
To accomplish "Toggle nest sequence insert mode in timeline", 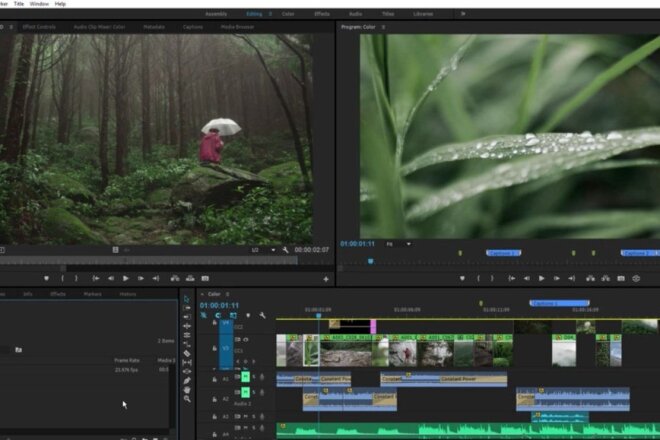I will (x=203, y=315).
